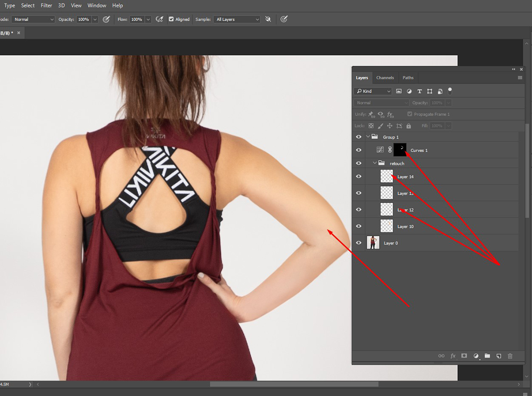The image size is (532, 396).
Task: Click the Curves 1 adjustment icon
Action: (380, 150)
